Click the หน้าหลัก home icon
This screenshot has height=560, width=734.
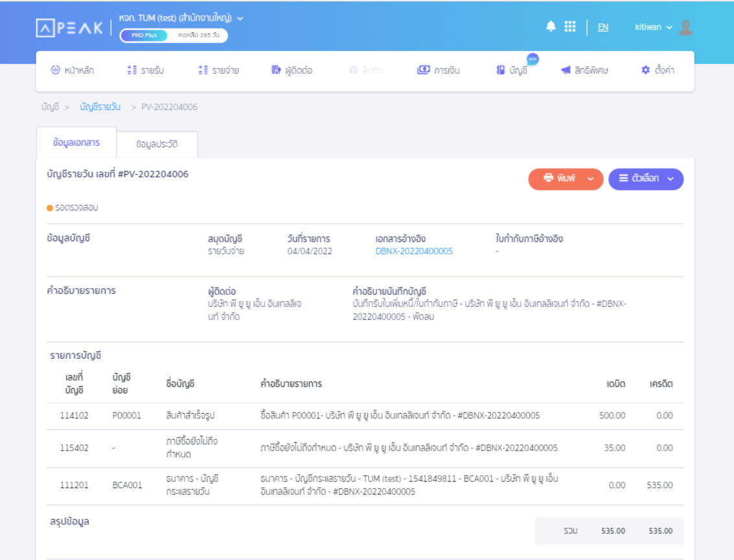pos(55,70)
